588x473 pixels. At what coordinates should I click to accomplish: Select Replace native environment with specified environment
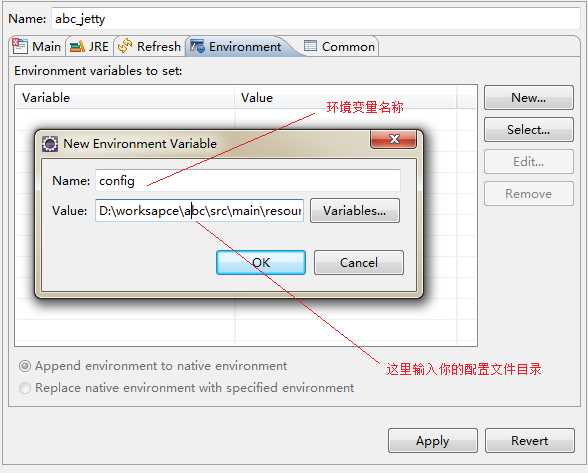[x=25, y=387]
